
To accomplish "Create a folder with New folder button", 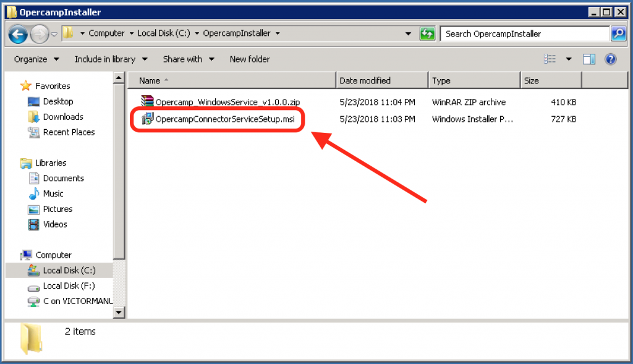I will point(249,59).
